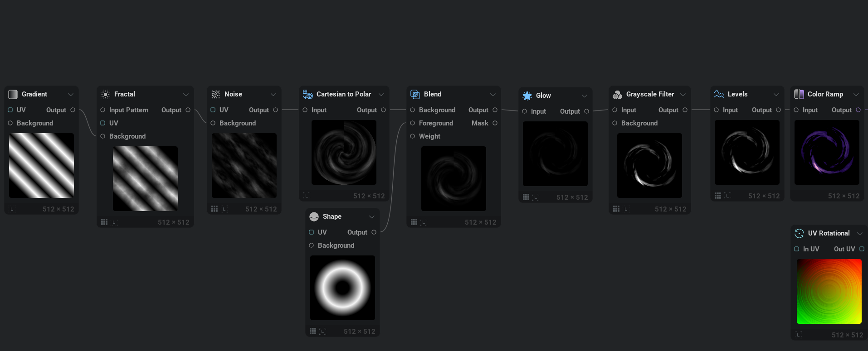Click the Gradient node icon
Image resolution: width=868 pixels, height=351 pixels.
tap(13, 94)
